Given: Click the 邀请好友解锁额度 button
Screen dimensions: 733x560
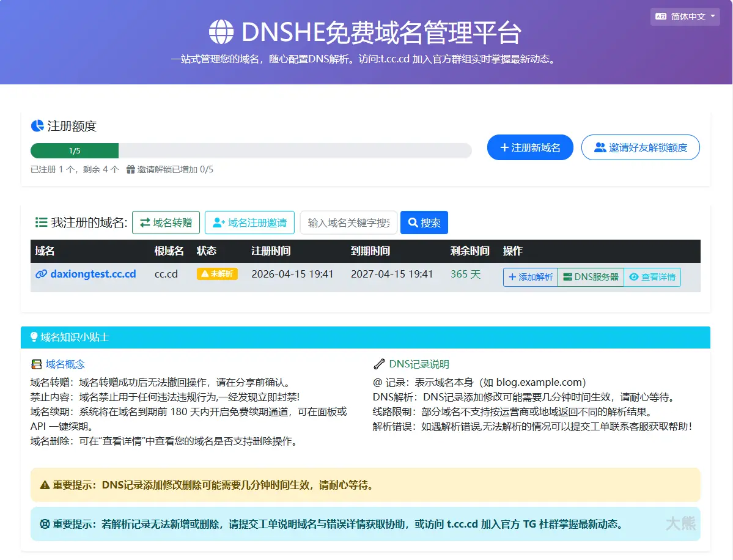Looking at the screenshot, I should pyautogui.click(x=640, y=147).
